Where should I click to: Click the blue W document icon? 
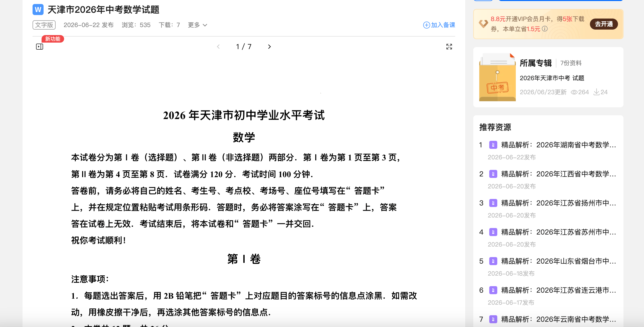[x=38, y=10]
